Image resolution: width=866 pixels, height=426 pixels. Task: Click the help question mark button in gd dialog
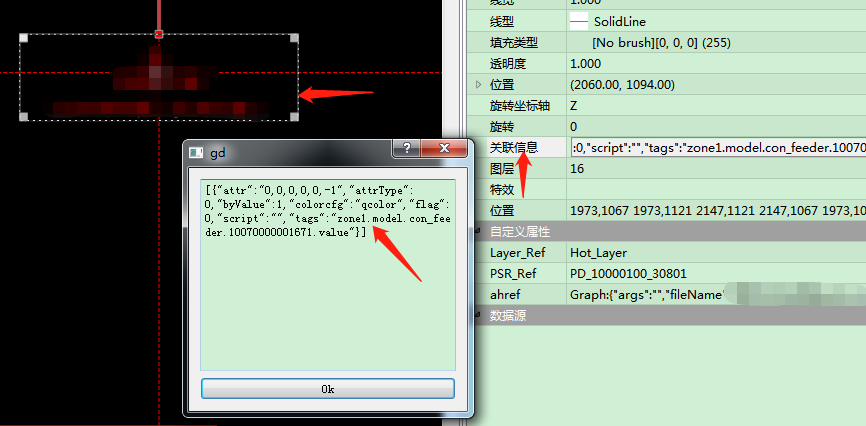(x=406, y=148)
